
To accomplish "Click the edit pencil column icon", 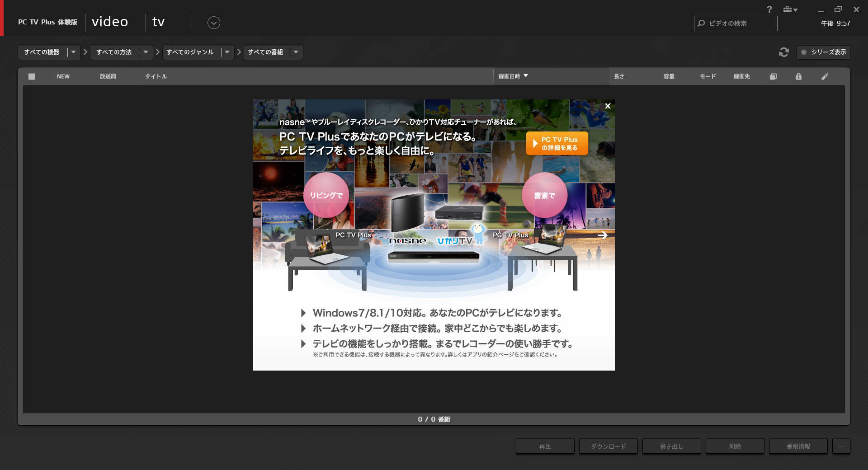I will (825, 76).
